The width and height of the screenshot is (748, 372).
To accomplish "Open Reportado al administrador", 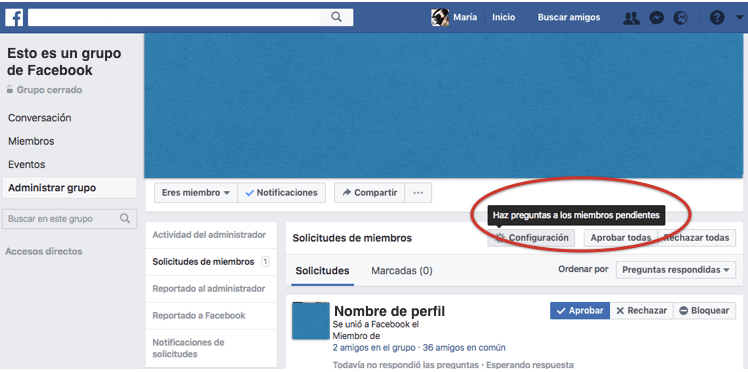I will 209,289.
